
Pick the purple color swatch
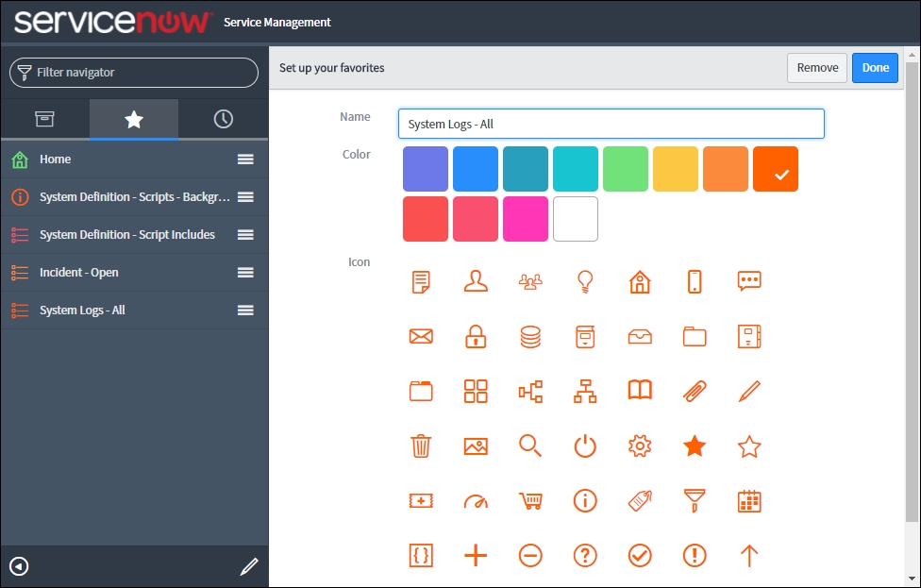tap(426, 169)
